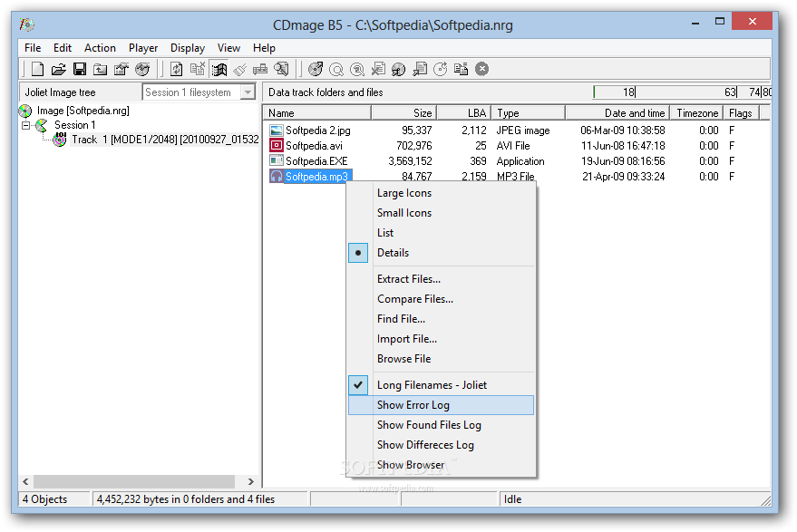
Task: Select Show Browser menu entry
Action: (442, 465)
